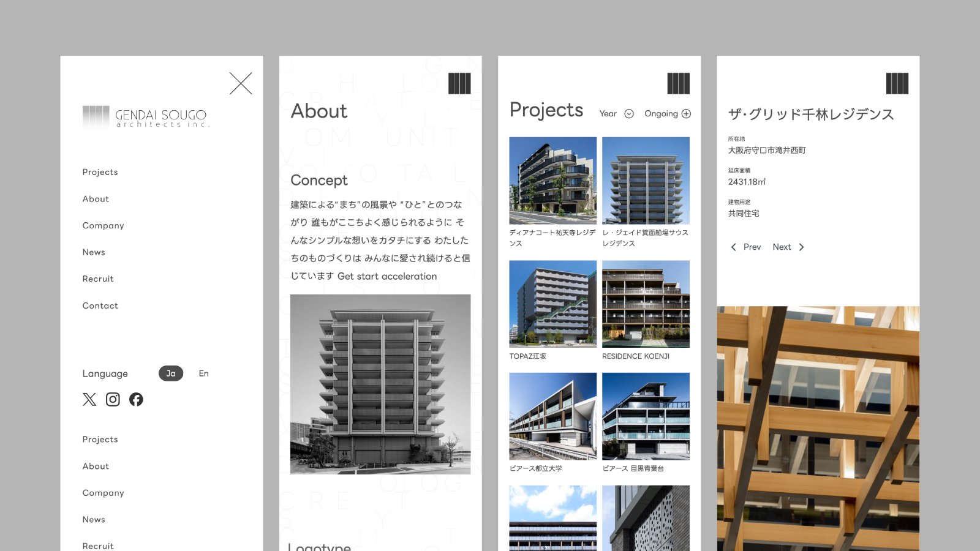Click the Concept heading
The height and width of the screenshot is (551, 980).
click(319, 181)
